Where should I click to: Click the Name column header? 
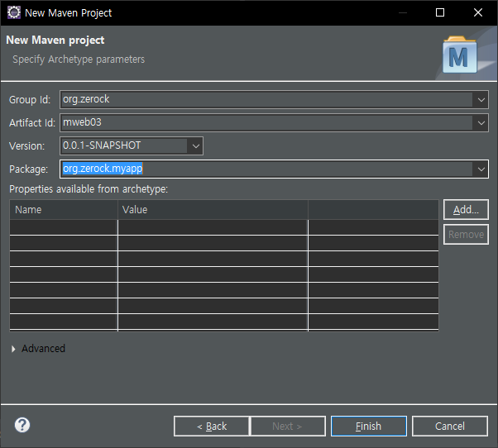click(x=64, y=210)
